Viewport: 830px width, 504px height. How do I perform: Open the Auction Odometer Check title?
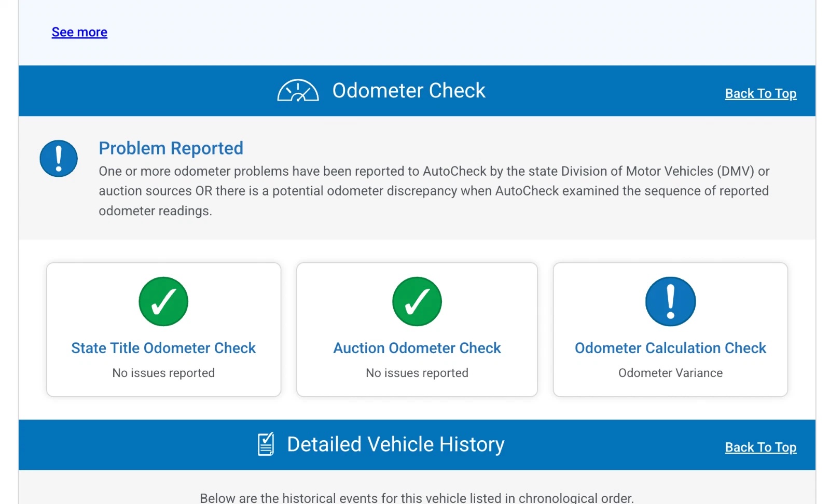point(417,348)
